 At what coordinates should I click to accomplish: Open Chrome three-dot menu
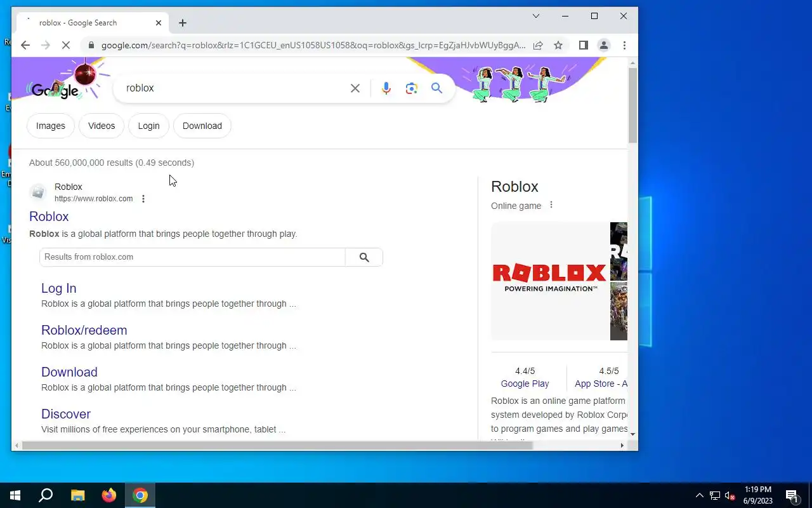[624, 45]
